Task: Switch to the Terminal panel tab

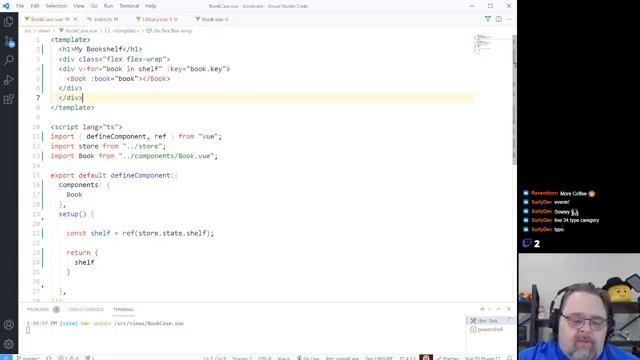Action: click(x=123, y=309)
